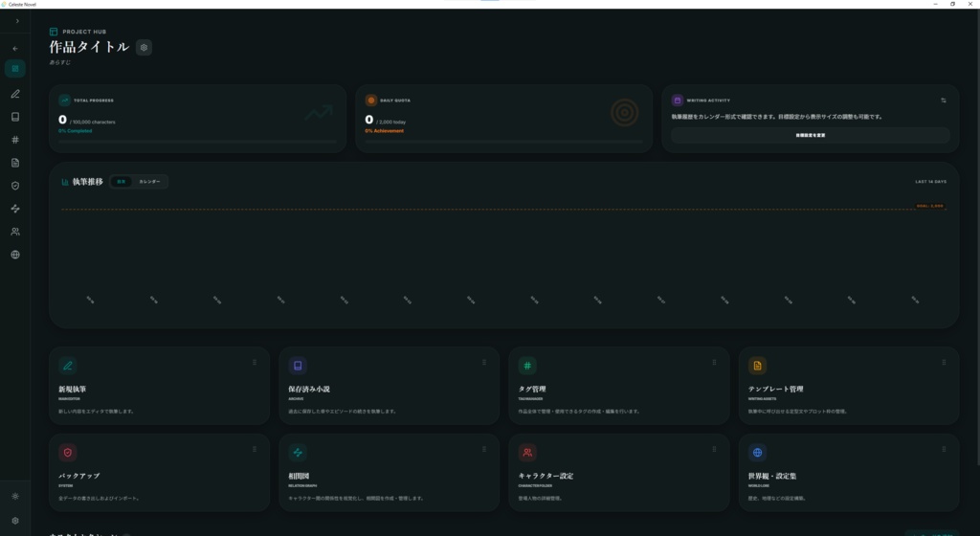Click the '0% Achievement' label
The width and height of the screenshot is (980, 536).
coord(385,130)
